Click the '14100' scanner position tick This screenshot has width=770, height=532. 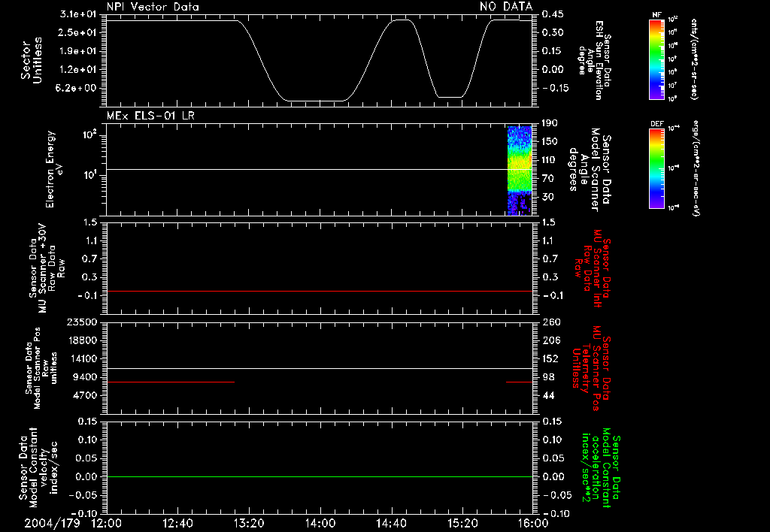82,358
